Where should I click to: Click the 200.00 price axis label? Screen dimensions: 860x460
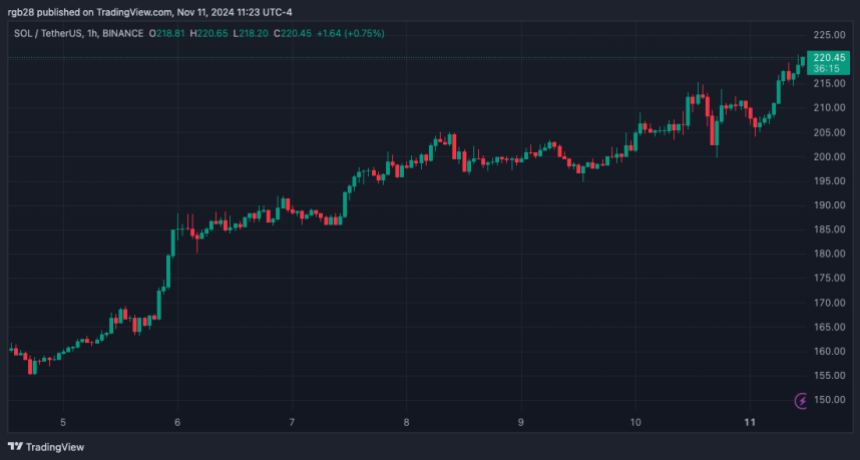tap(830, 157)
